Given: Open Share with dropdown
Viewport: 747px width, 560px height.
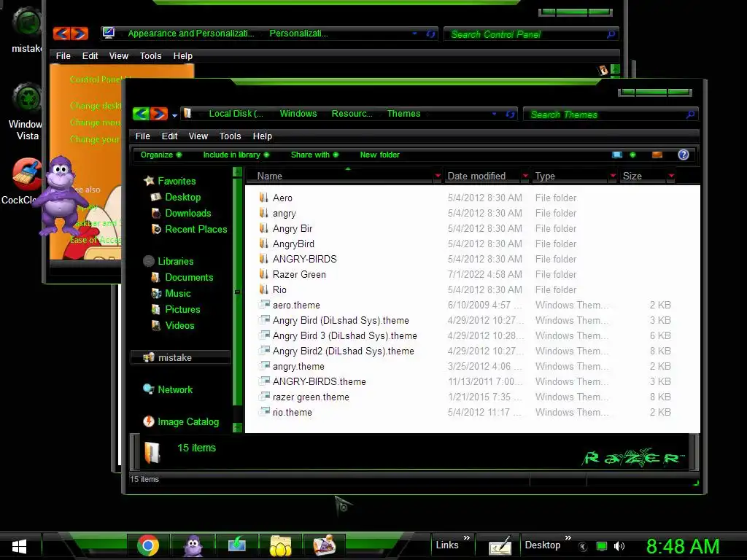Looking at the screenshot, I should (x=314, y=155).
